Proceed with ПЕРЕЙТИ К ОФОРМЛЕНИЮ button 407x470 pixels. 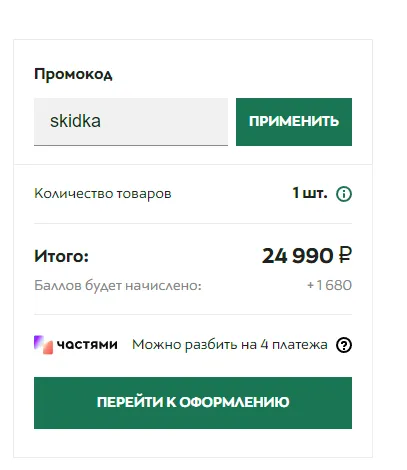193,403
